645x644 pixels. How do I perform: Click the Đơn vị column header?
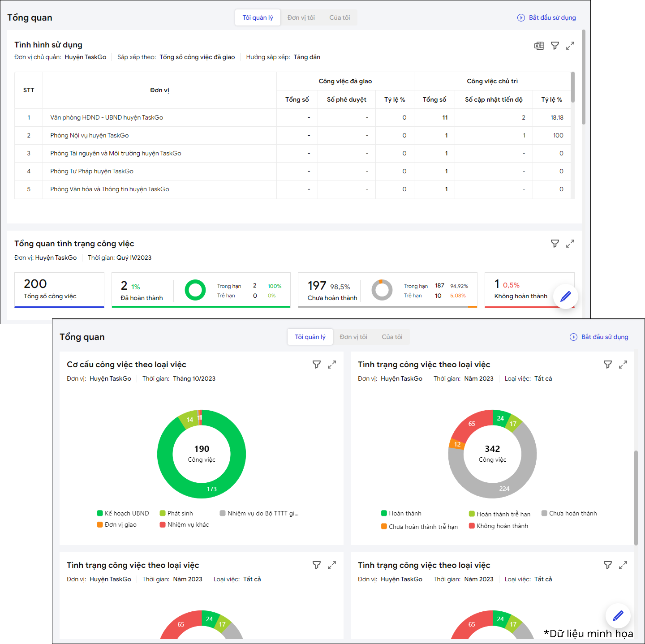pyautogui.click(x=159, y=90)
